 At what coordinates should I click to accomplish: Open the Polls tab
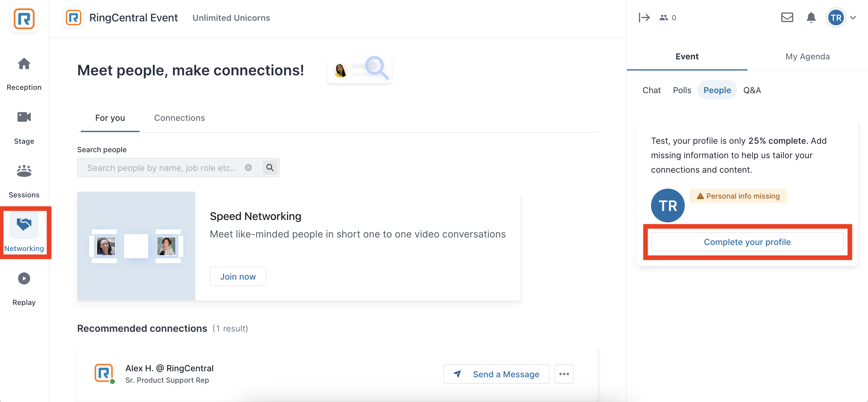(682, 90)
